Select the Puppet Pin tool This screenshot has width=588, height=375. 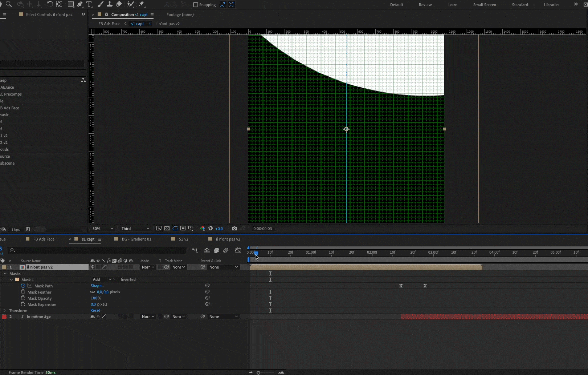coord(142,4)
